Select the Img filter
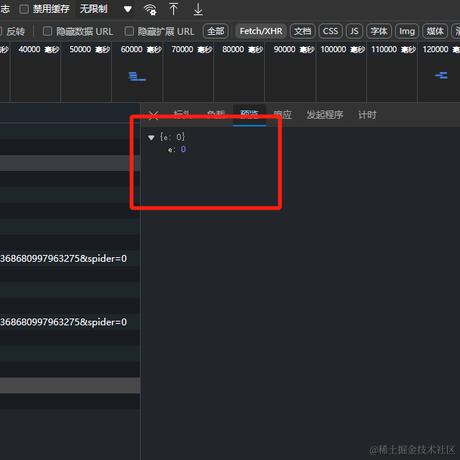Screen dimensions: 460x460 click(407, 31)
